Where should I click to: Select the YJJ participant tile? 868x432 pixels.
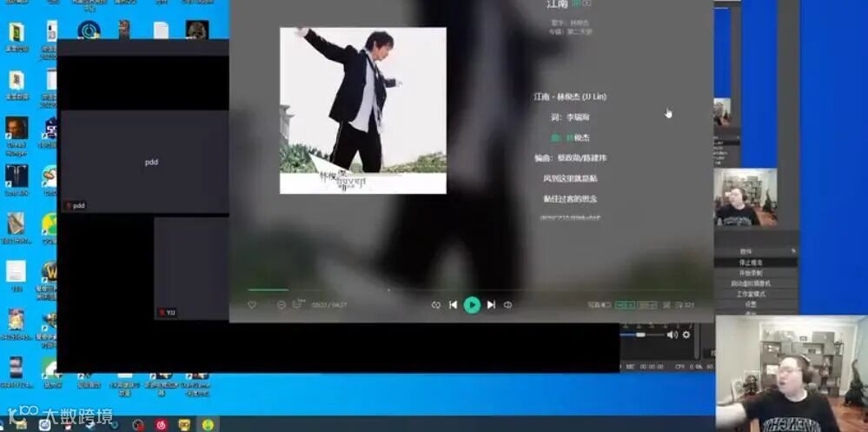coord(191,269)
